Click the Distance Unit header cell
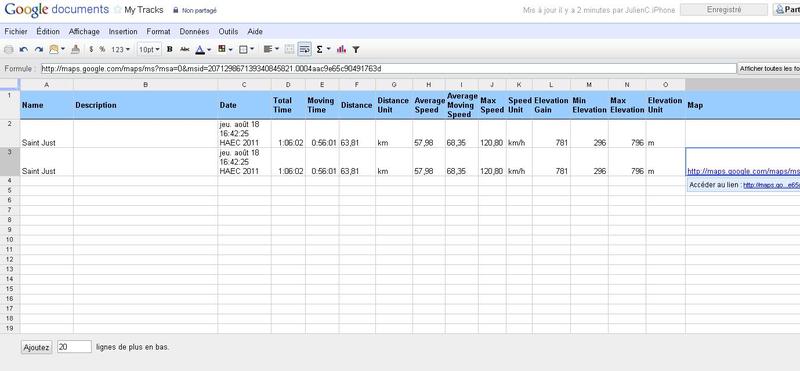Image resolution: width=800 pixels, height=371 pixels. tap(394, 105)
